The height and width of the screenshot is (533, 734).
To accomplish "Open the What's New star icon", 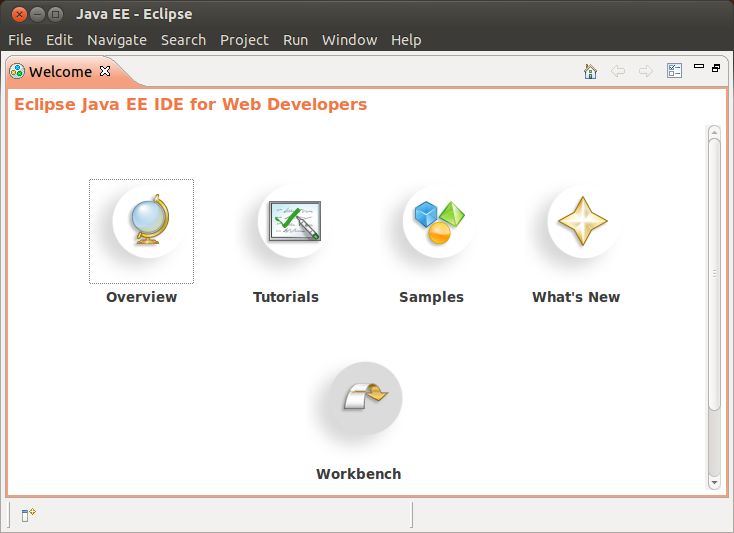I will coord(583,221).
